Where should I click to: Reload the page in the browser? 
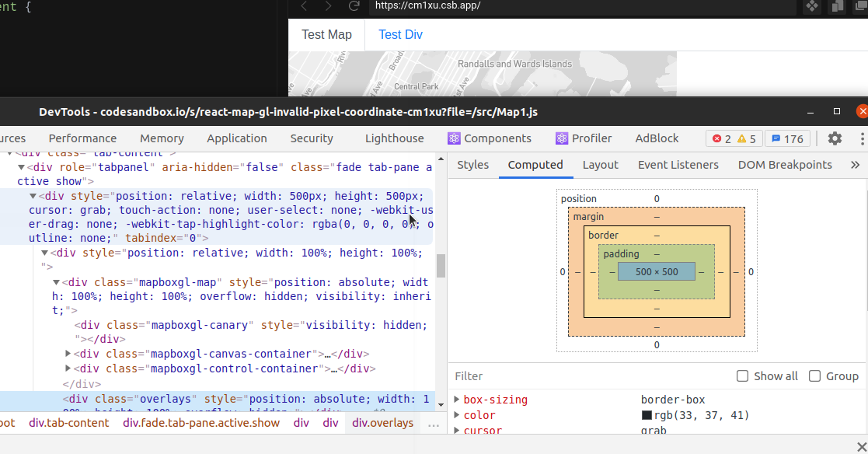click(x=354, y=5)
